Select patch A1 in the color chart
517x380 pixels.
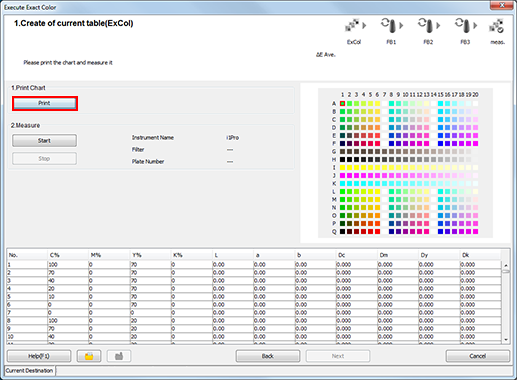(x=342, y=104)
